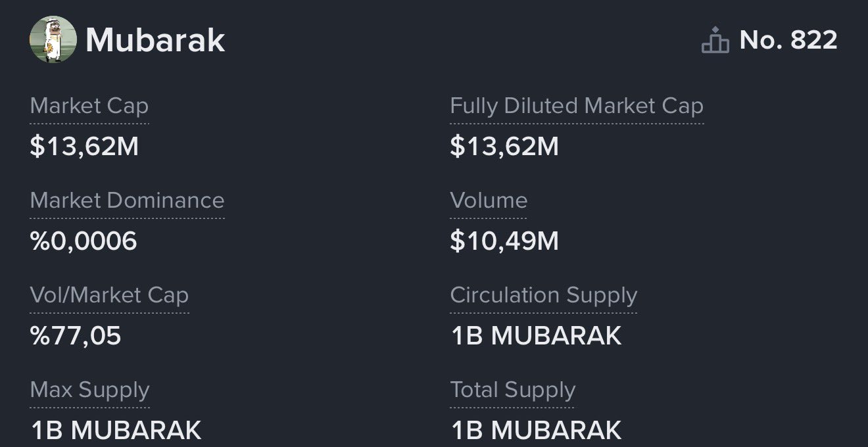Click the No. 822 rank text
868x447 pixels.
tap(788, 40)
